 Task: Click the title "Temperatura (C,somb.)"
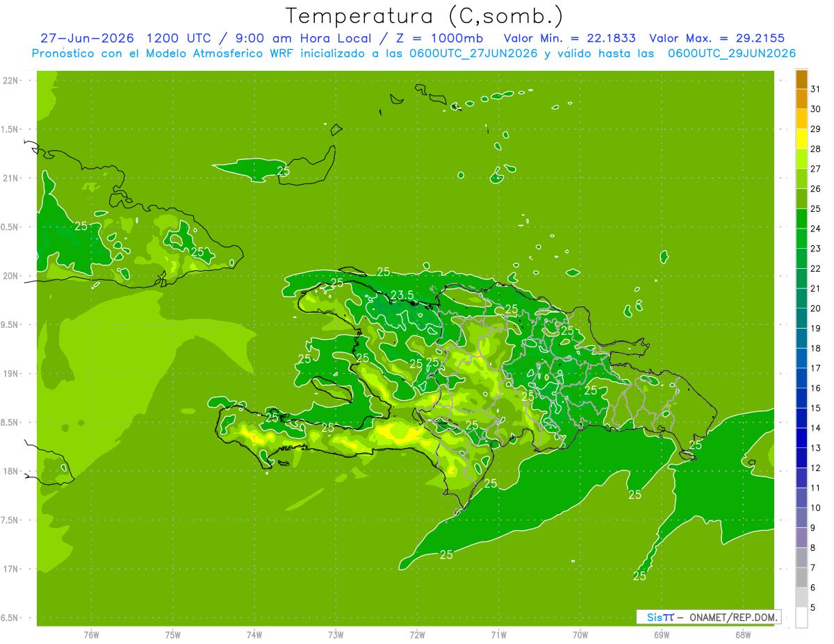pyautogui.click(x=425, y=16)
